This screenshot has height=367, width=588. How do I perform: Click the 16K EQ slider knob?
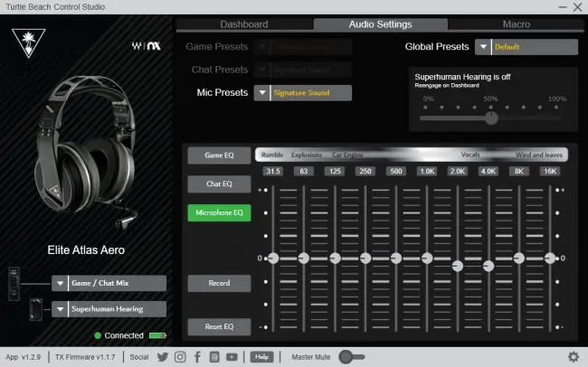click(x=550, y=259)
